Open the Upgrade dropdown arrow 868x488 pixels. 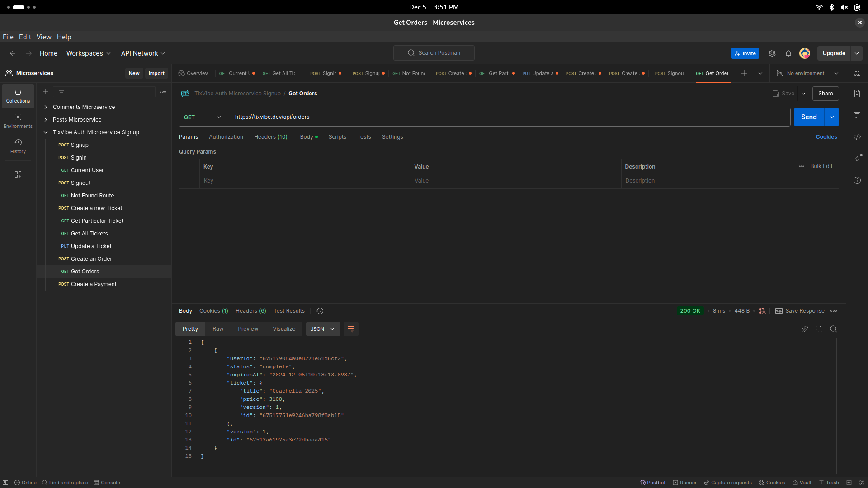tap(857, 53)
